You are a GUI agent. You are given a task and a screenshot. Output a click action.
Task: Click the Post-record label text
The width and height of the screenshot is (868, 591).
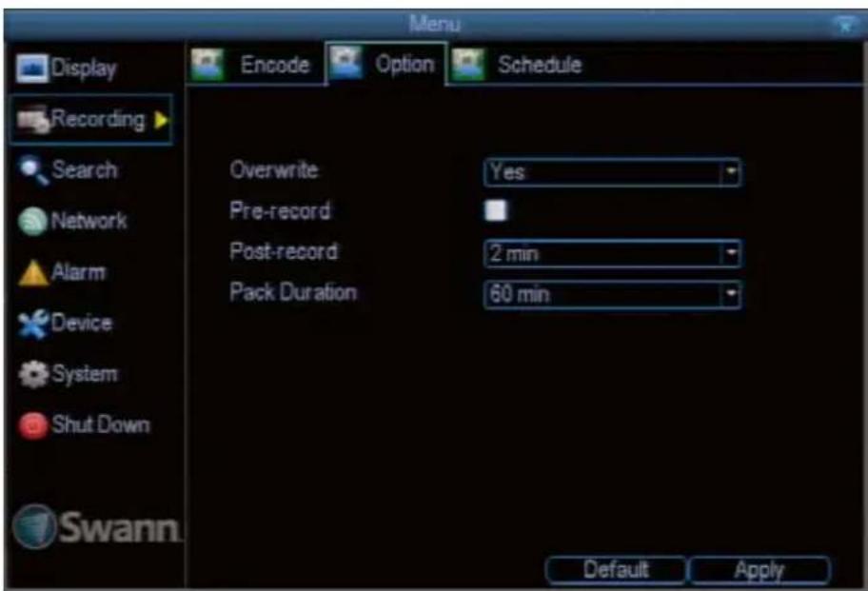pyautogui.click(x=284, y=252)
